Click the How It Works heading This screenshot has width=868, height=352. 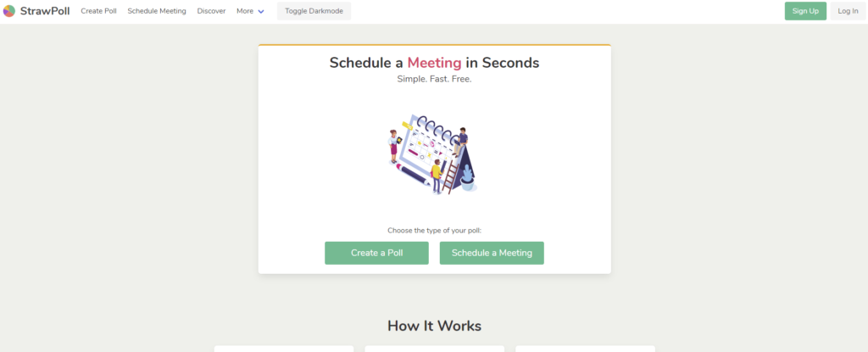[x=434, y=326]
